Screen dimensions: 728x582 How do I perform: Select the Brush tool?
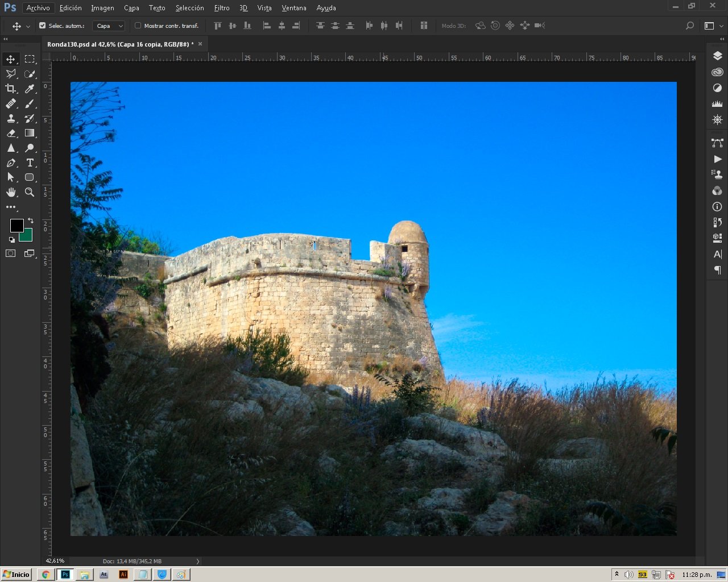click(30, 103)
